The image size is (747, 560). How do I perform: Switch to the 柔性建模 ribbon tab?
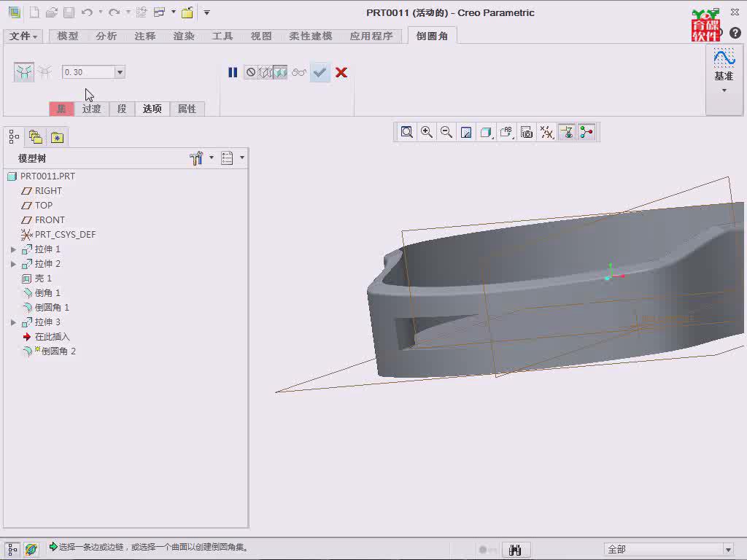[x=310, y=36]
